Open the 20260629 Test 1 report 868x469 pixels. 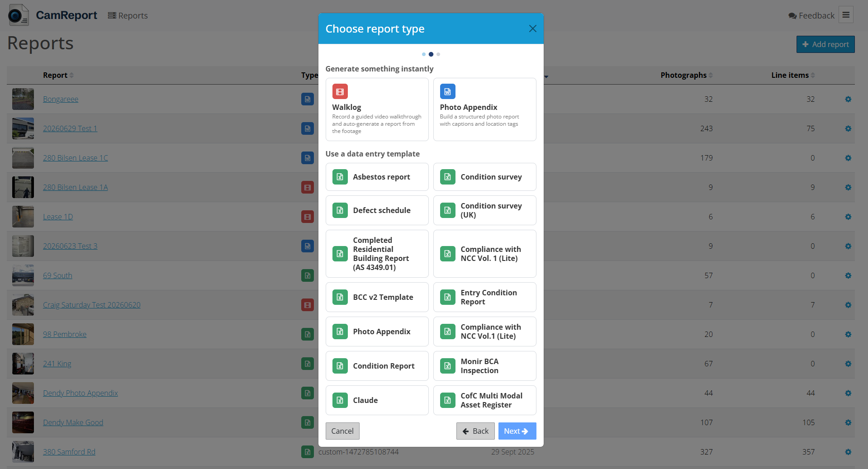[x=70, y=128]
